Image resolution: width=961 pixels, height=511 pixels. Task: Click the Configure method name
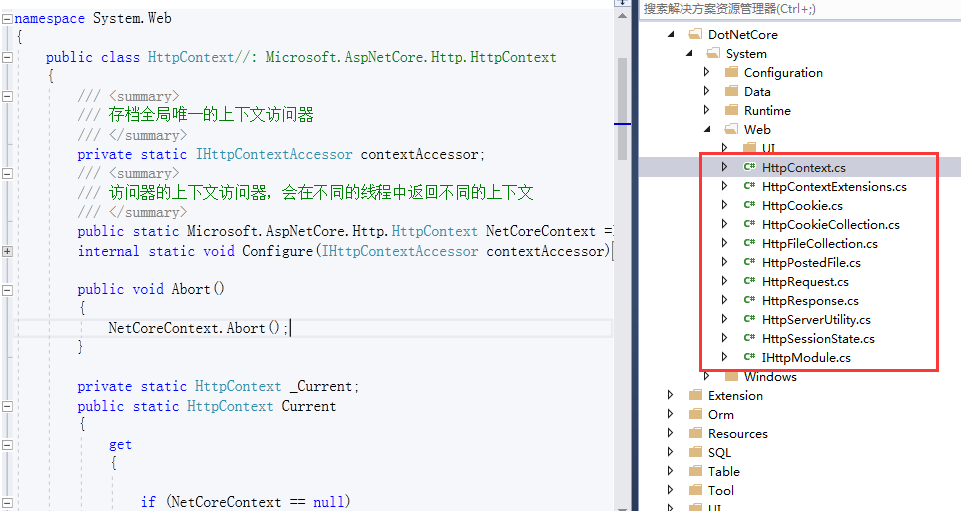pos(278,251)
